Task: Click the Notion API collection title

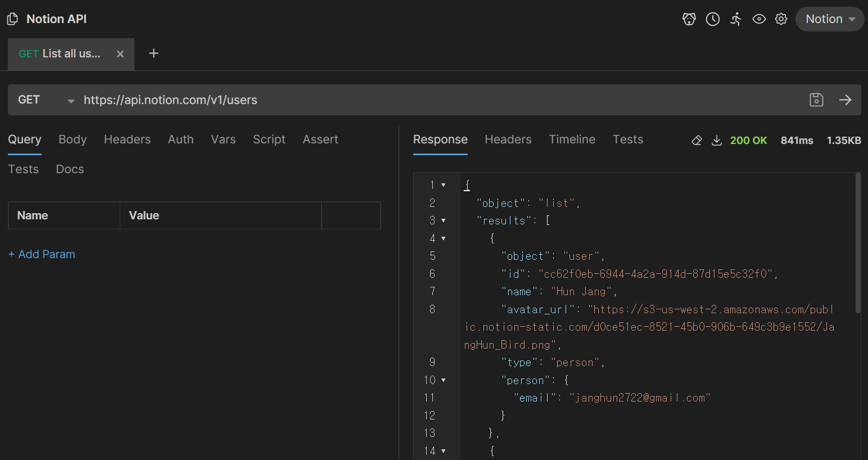Action: [56, 19]
